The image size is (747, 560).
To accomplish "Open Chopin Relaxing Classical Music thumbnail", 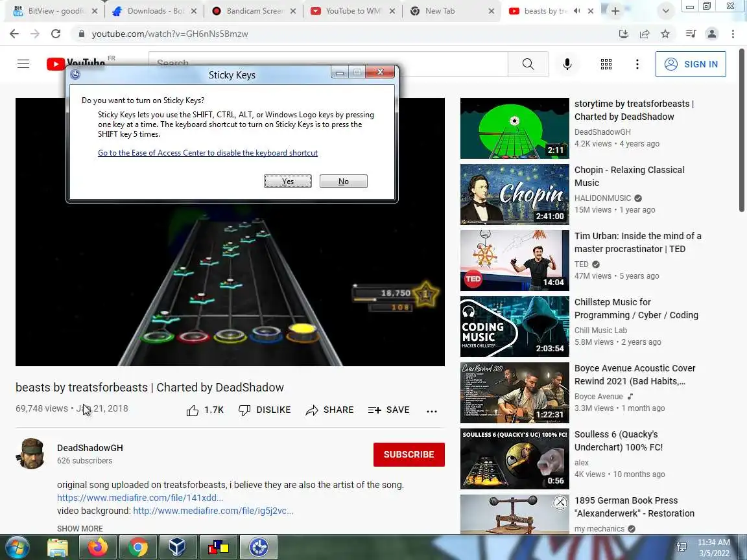I will point(514,194).
